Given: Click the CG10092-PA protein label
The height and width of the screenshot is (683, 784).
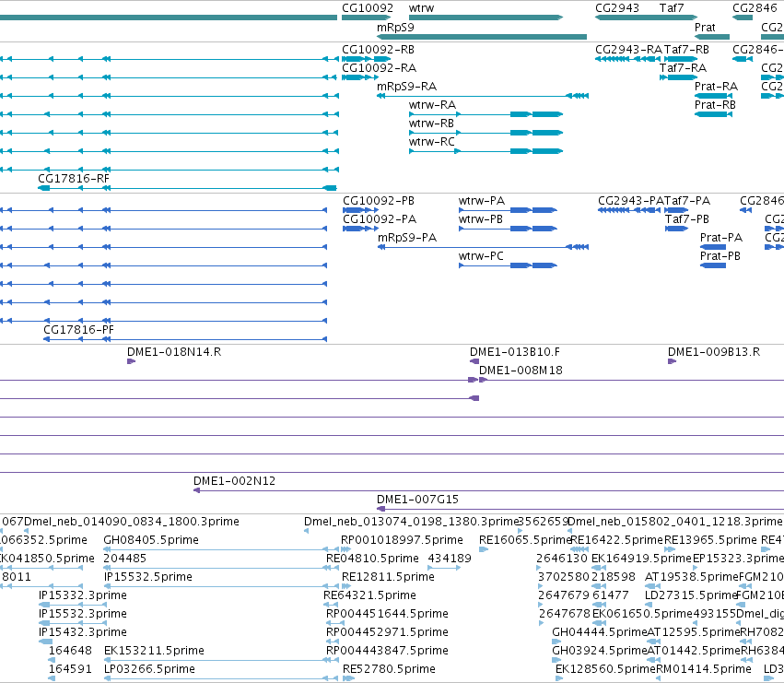Looking at the screenshot, I should (380, 219).
